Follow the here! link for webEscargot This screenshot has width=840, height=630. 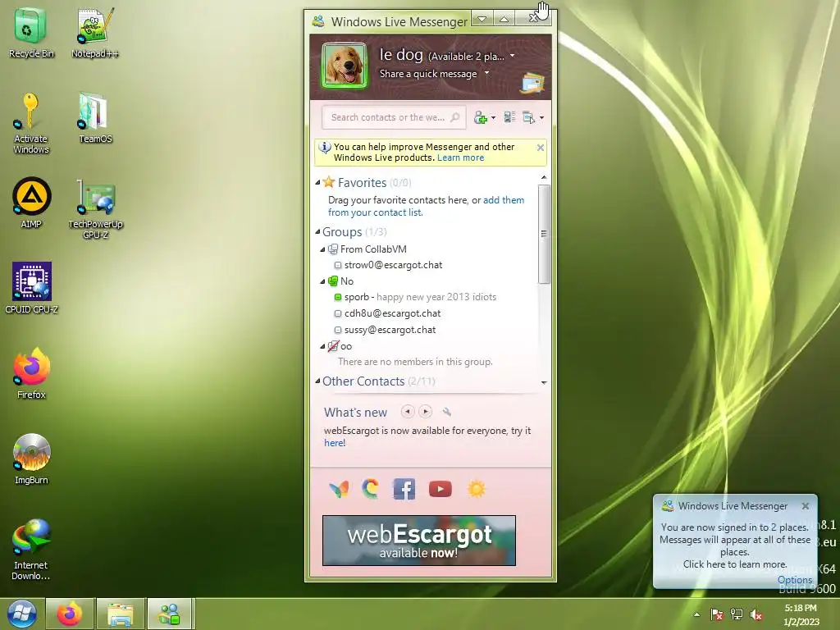(335, 443)
